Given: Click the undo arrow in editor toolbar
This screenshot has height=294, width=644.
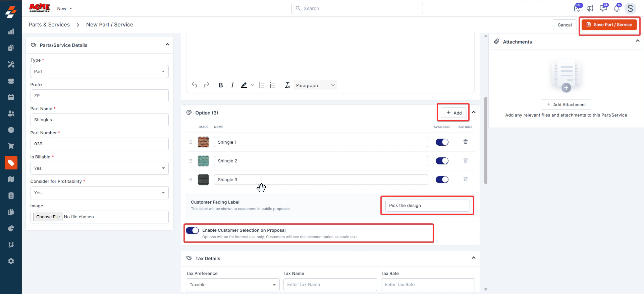Looking at the screenshot, I should [194, 85].
